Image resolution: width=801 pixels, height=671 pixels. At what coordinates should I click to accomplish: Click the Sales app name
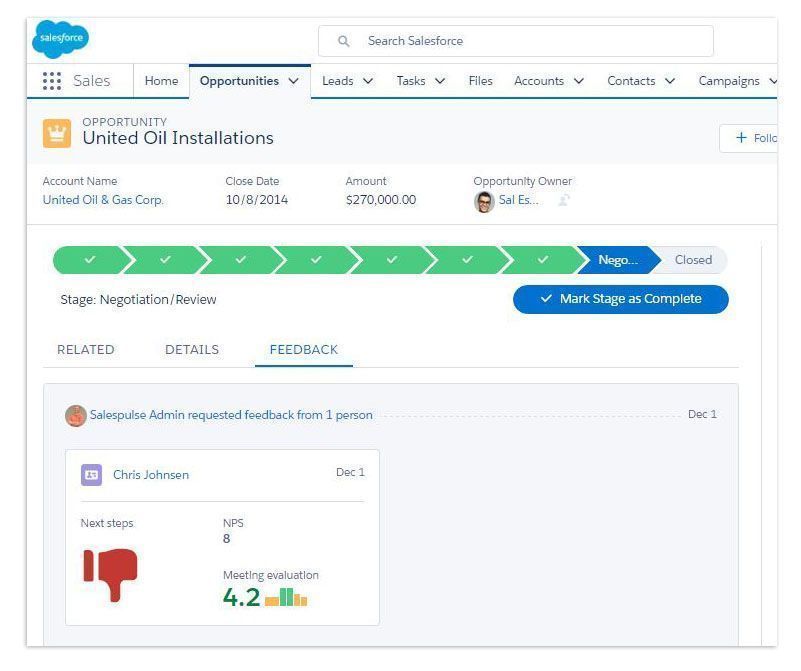[91, 81]
